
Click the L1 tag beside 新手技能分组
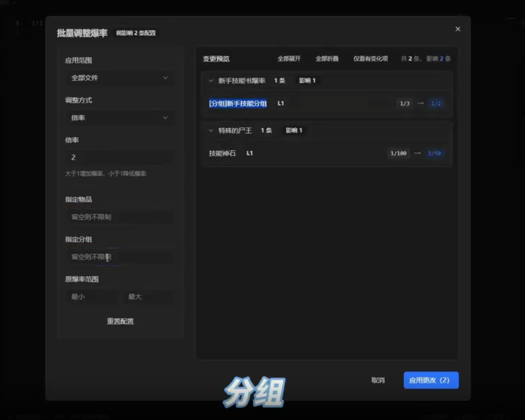coord(281,103)
